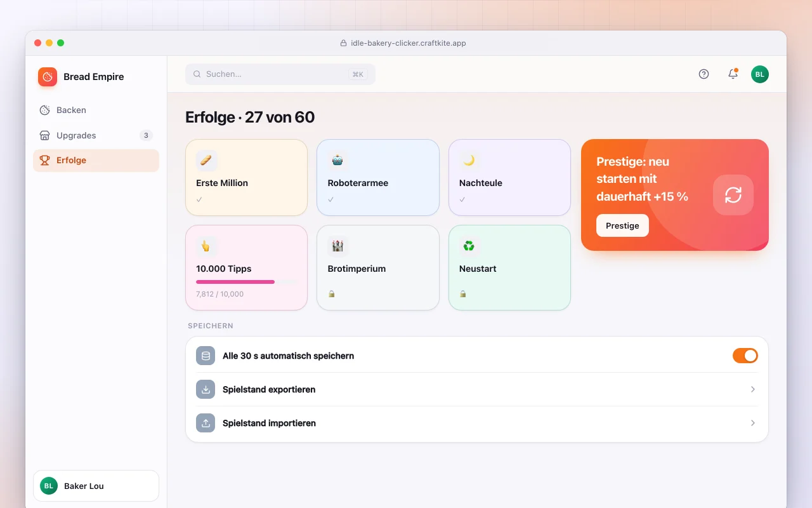The width and height of the screenshot is (812, 508).
Task: Click the castle icon on Brotimperium card
Action: pyautogui.click(x=338, y=246)
